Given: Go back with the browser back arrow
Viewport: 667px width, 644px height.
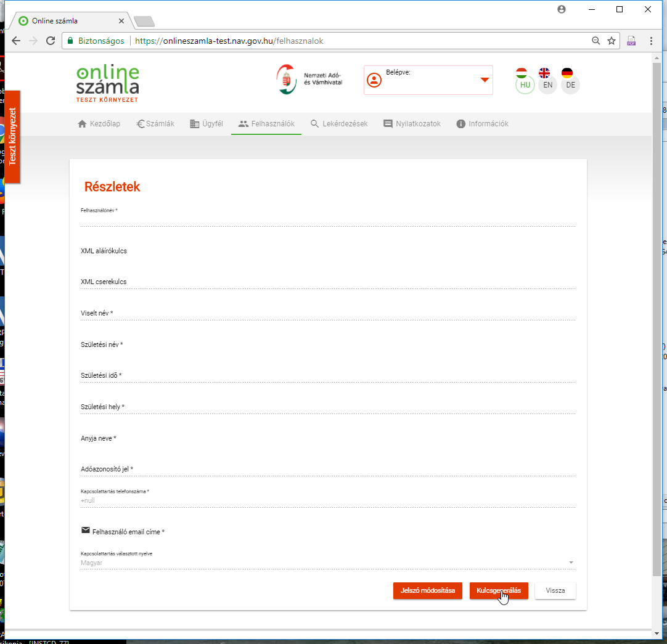Looking at the screenshot, I should tap(16, 41).
